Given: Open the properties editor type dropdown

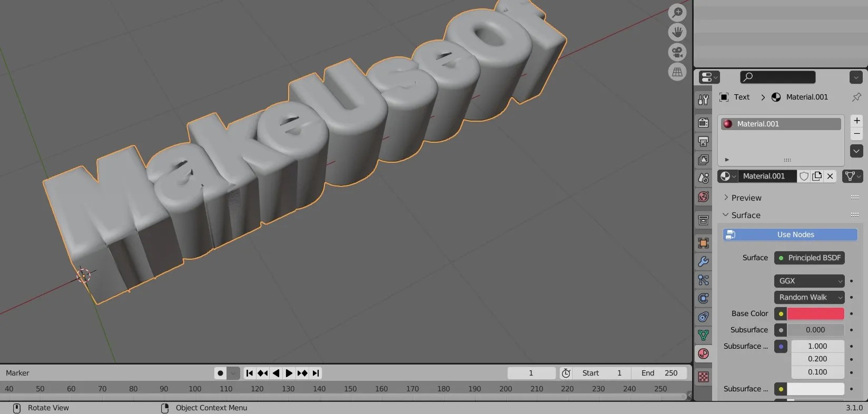Looking at the screenshot, I should pyautogui.click(x=709, y=77).
